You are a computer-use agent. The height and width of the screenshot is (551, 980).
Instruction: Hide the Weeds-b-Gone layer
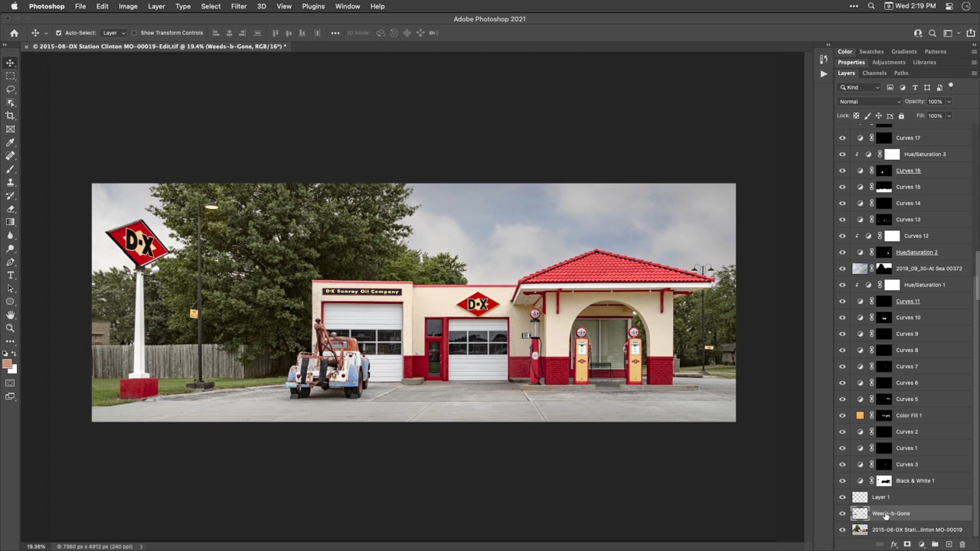click(842, 514)
